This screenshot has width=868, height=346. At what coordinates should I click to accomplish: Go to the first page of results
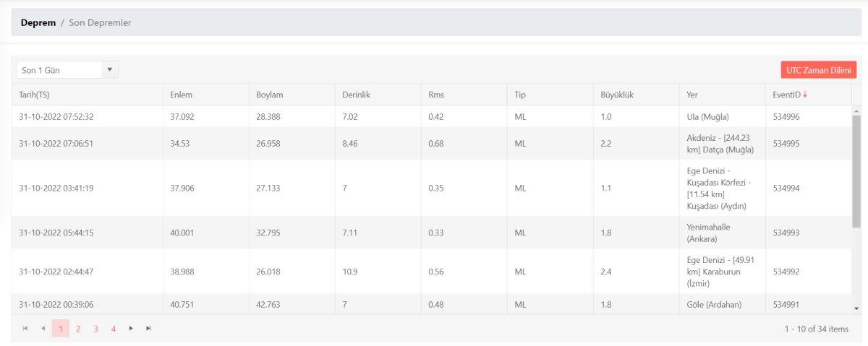[x=25, y=329]
